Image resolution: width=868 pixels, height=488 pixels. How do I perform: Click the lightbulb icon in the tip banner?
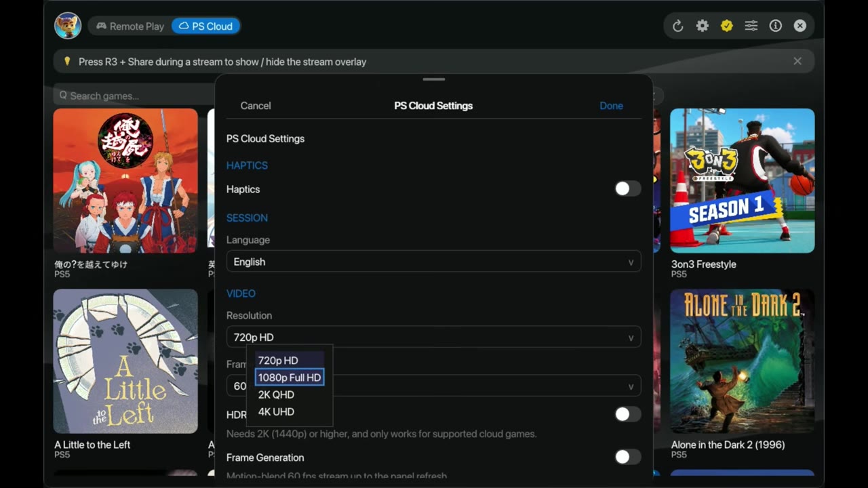click(67, 61)
